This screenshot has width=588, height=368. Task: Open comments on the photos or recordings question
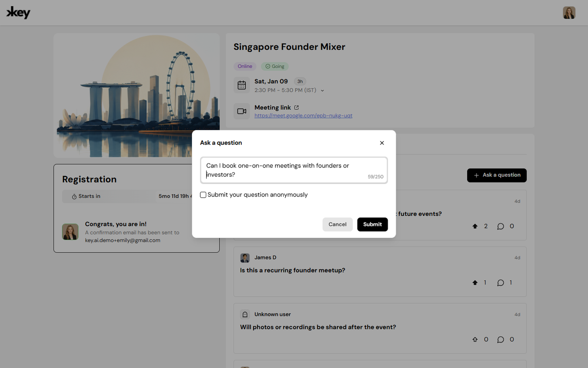[x=501, y=339]
